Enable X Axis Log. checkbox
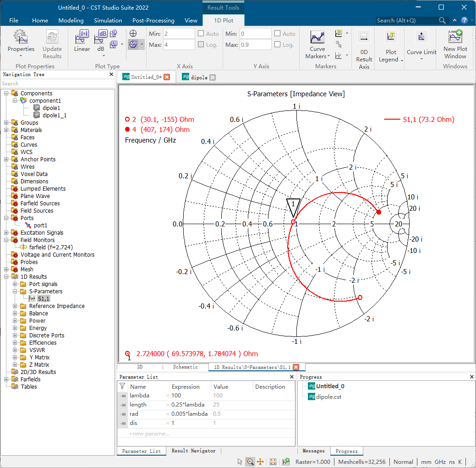Viewport: 476px width, 468px height. 201,44
